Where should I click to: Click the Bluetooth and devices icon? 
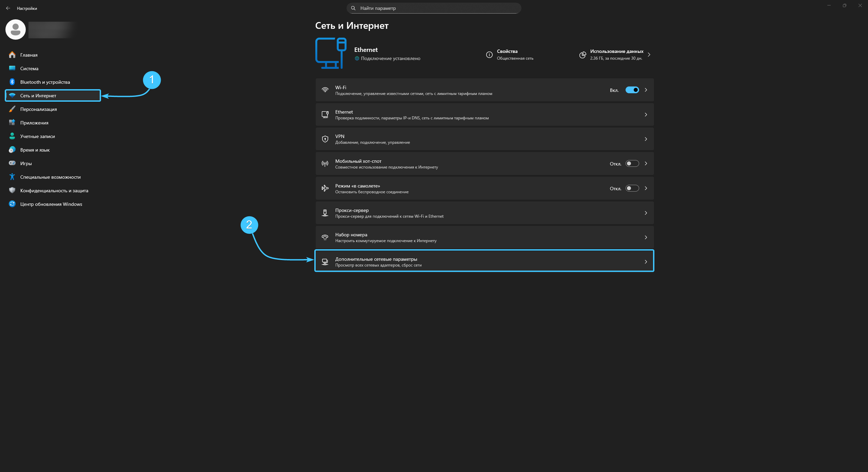click(12, 82)
